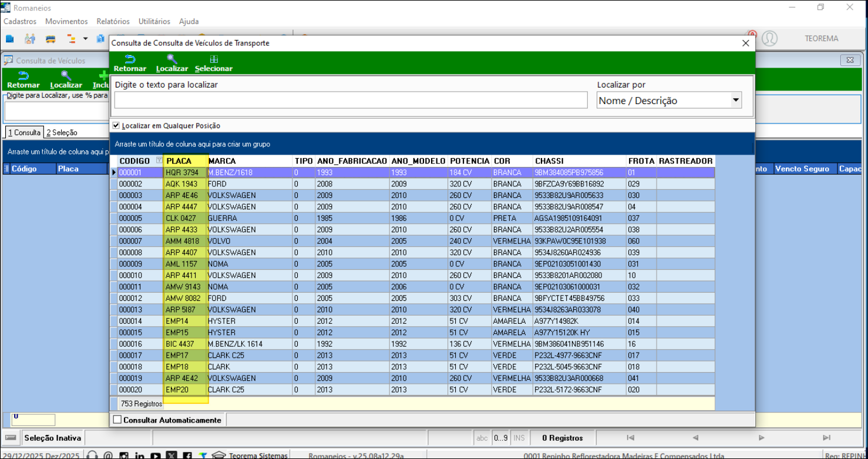The width and height of the screenshot is (868, 459).
Task: Click the YouTube icon in status bar
Action: (x=155, y=455)
